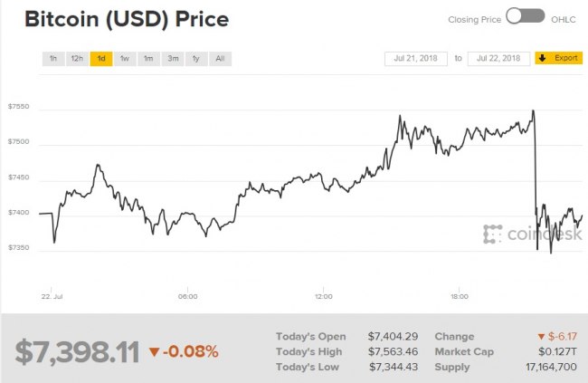588x383 pixels.
Task: Show All price history
Action: click(x=220, y=59)
